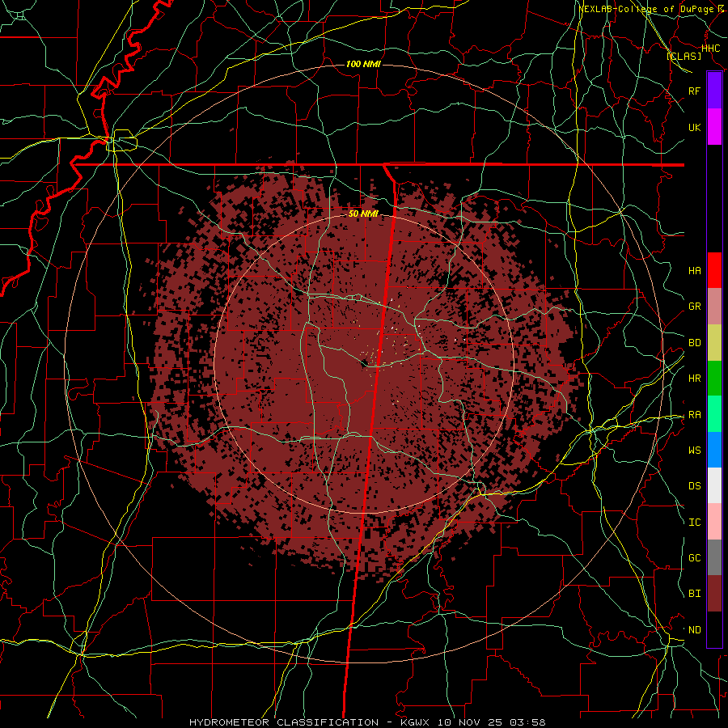Click the HHC product code text
728x728 pixels.
[710, 48]
